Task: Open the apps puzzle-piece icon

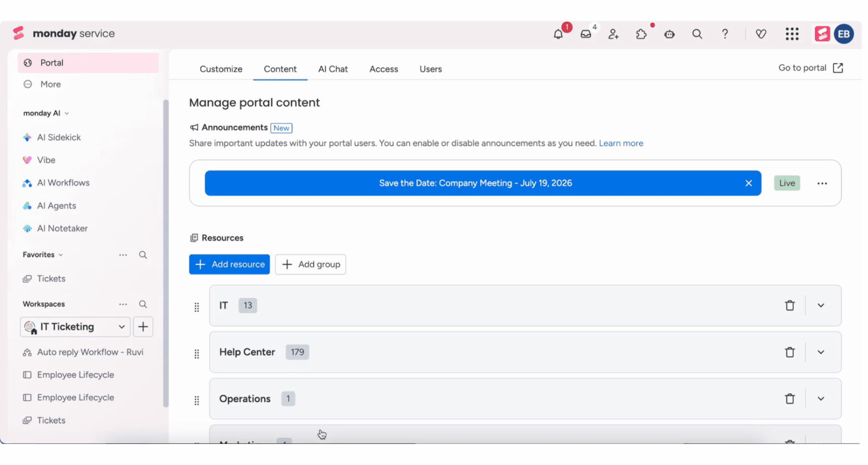Action: [641, 34]
